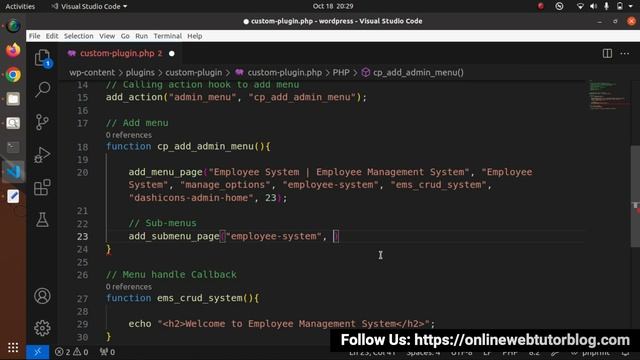Launch Firefox from the Ubuntu dock
The height and width of the screenshot is (360, 640).
[13, 50]
